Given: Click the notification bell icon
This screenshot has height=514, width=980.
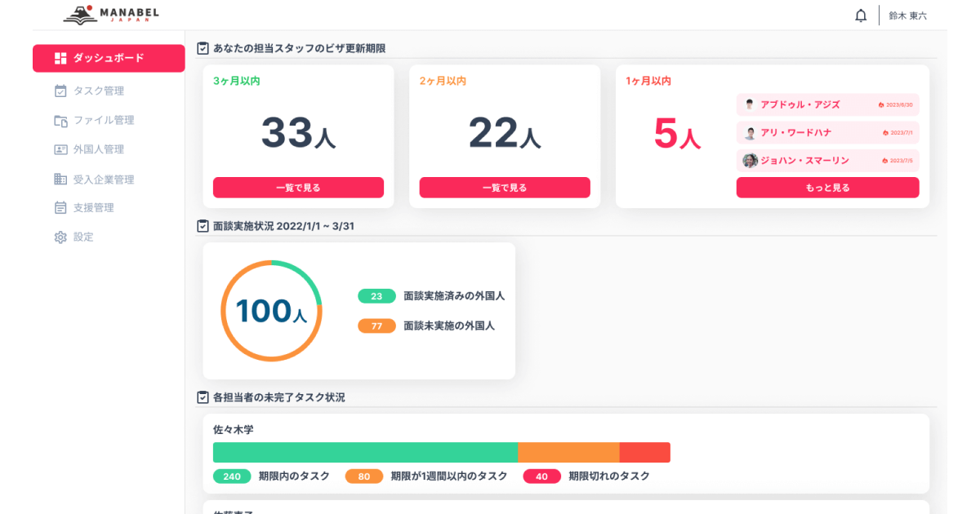Looking at the screenshot, I should (x=861, y=16).
